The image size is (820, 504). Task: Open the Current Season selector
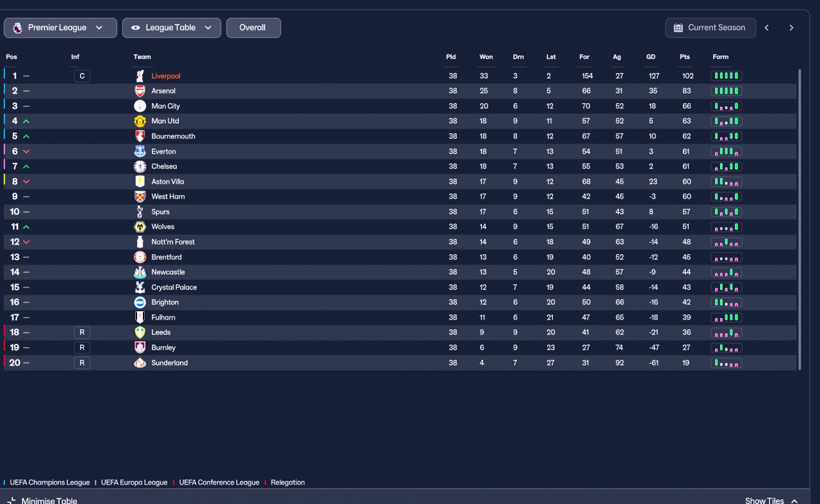[710, 28]
